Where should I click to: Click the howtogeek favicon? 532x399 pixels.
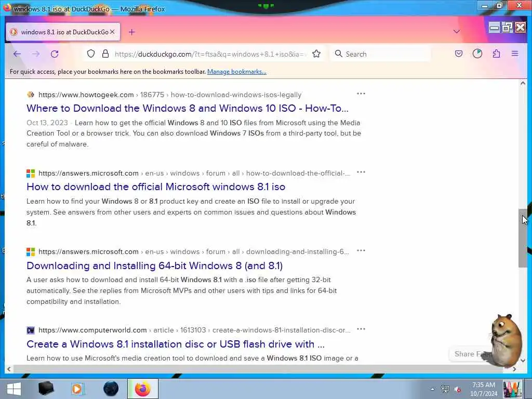(31, 95)
